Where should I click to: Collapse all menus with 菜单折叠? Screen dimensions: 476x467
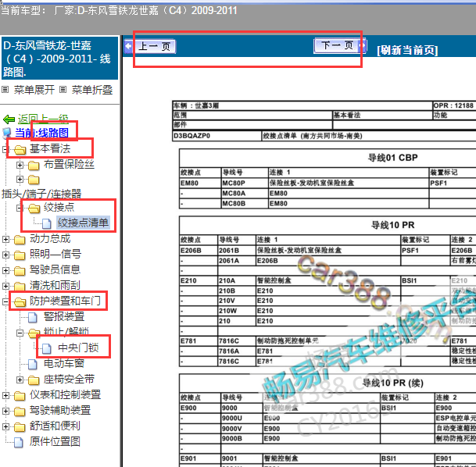coord(91,90)
